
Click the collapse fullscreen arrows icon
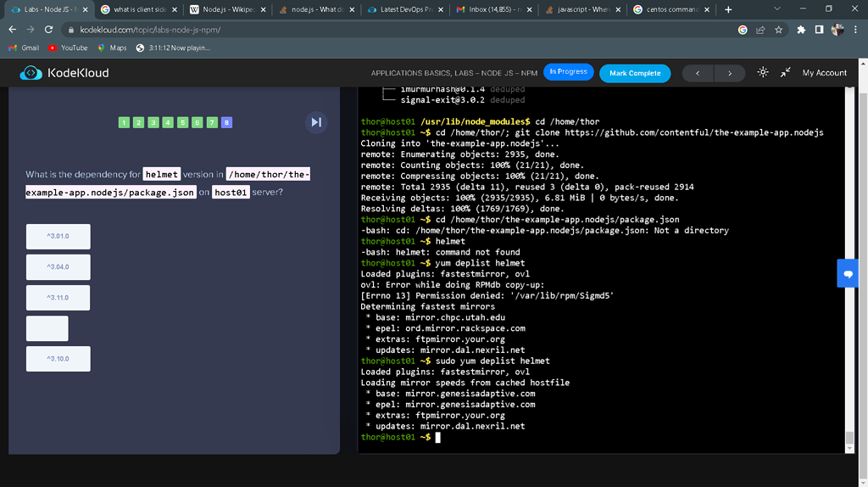tap(786, 73)
